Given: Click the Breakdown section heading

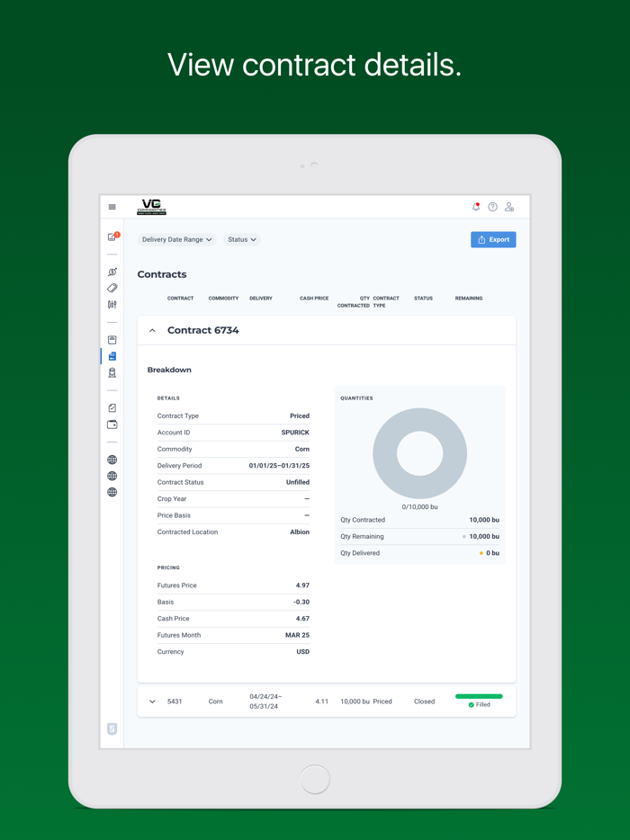Looking at the screenshot, I should (169, 370).
